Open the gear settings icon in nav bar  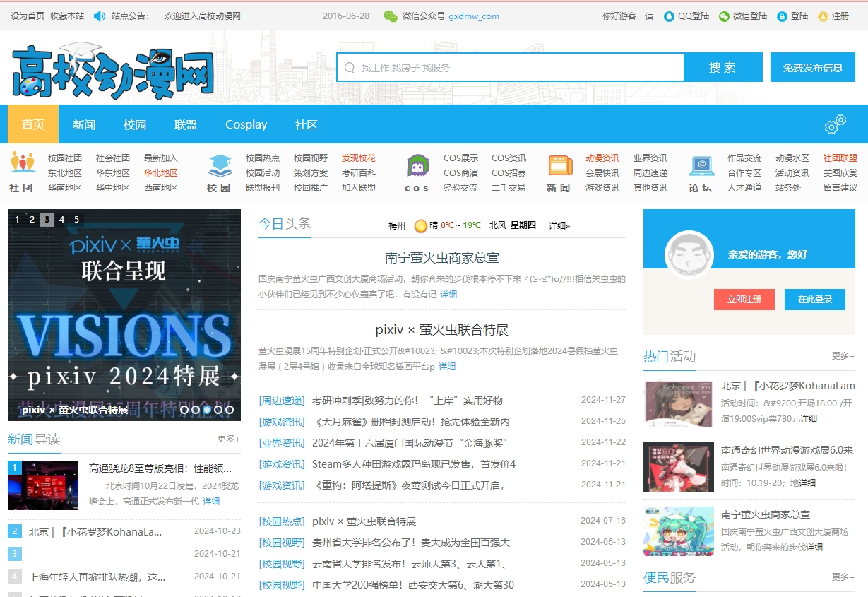(x=836, y=124)
